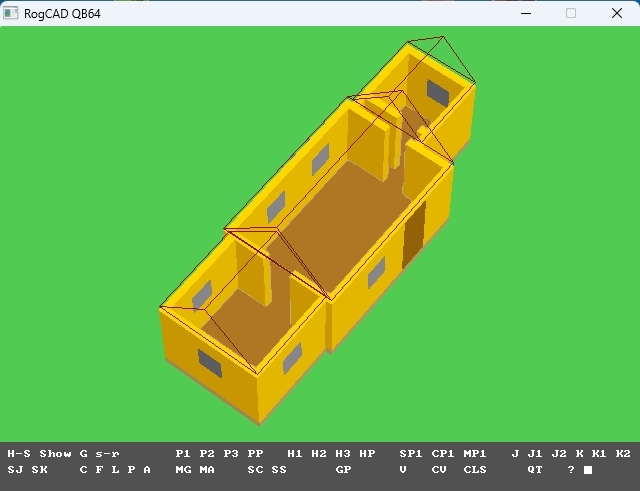Click the PP command
Viewport: 640px width, 491px height.
click(x=255, y=454)
